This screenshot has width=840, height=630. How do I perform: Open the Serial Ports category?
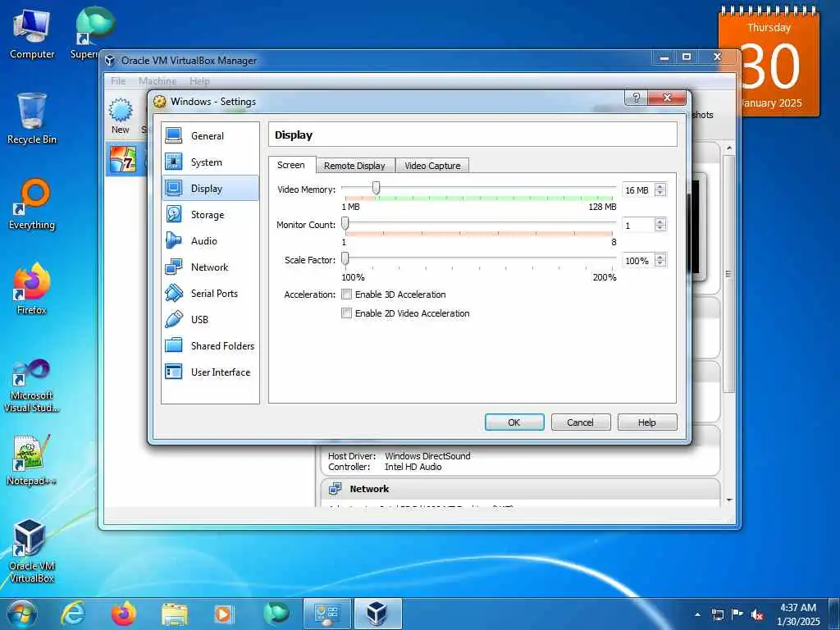pos(210,294)
